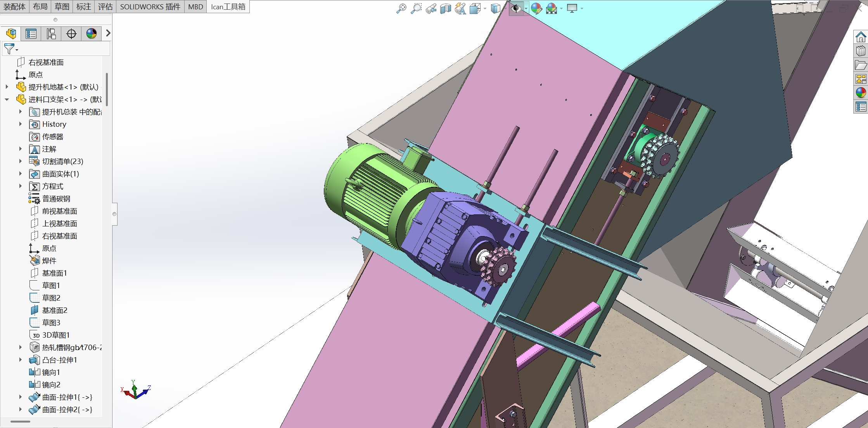Click the Previous View icon

click(431, 8)
